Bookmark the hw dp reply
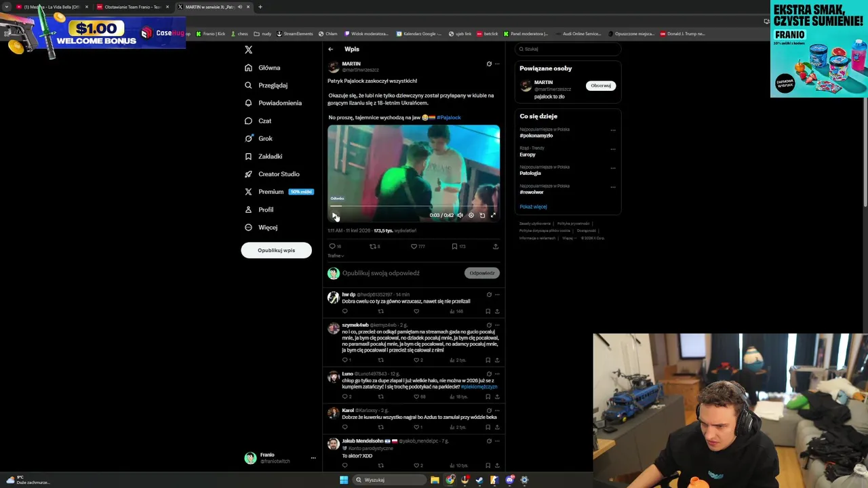 (x=488, y=311)
